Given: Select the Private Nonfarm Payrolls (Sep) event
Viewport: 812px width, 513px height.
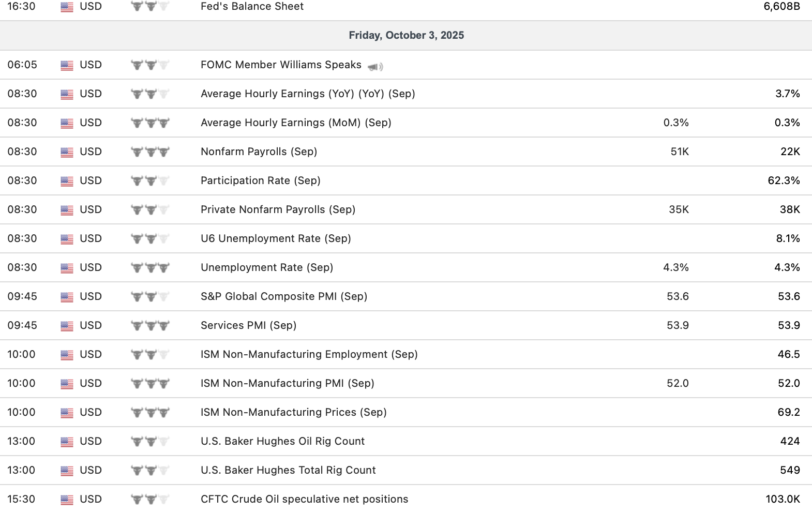Looking at the screenshot, I should pyautogui.click(x=278, y=209).
